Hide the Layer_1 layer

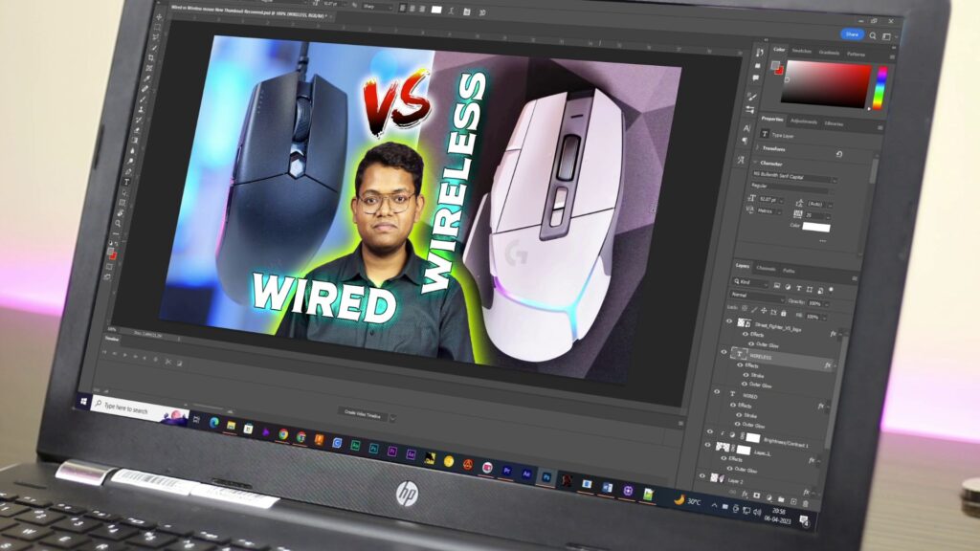click(x=707, y=445)
